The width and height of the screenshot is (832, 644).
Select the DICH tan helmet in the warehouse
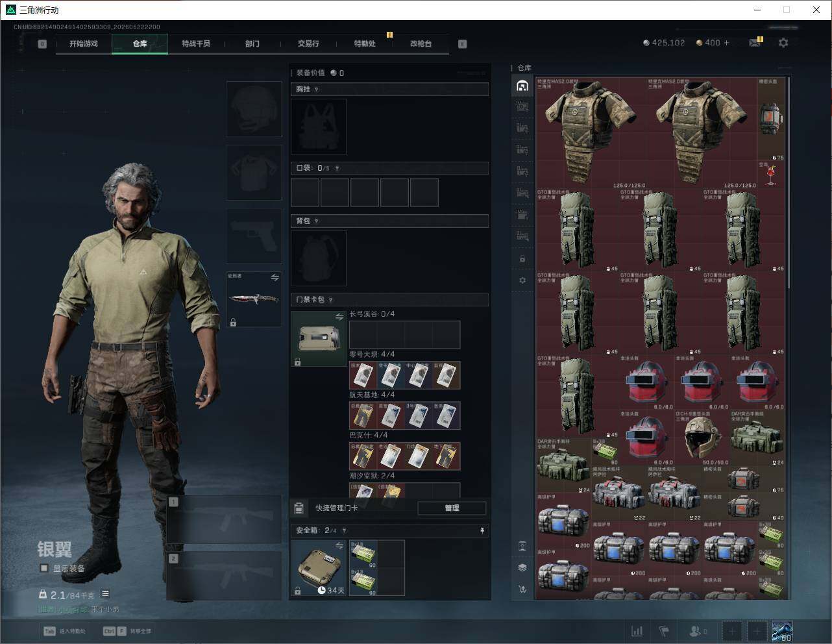702,438
